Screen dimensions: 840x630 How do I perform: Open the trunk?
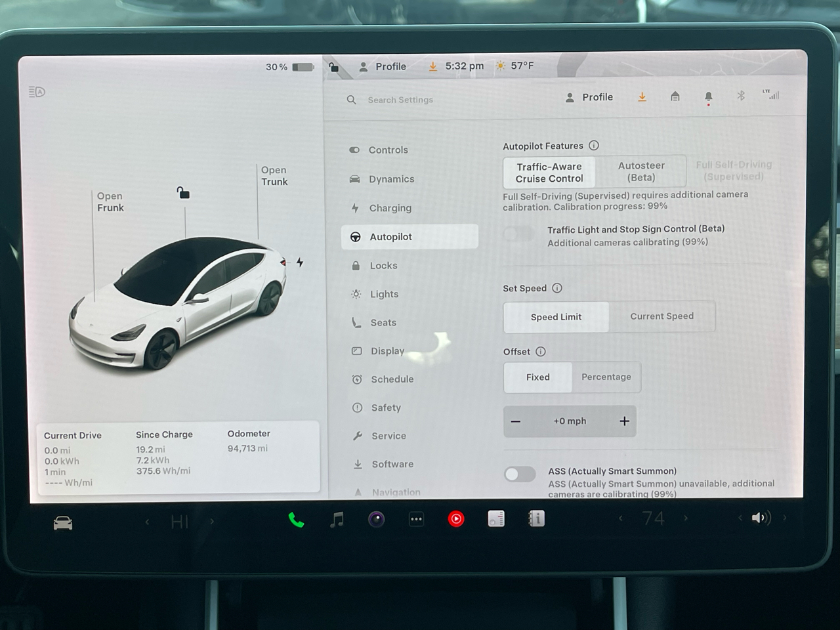click(274, 176)
